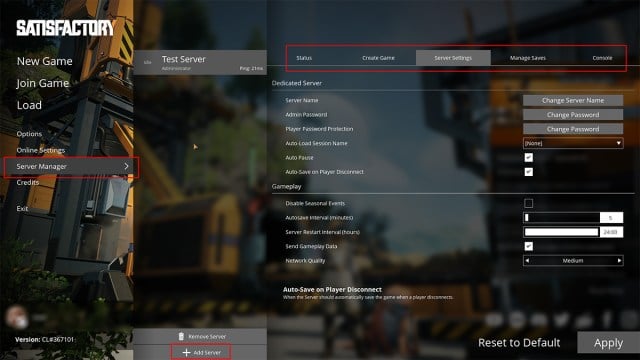Click the Server Name label

click(302, 100)
